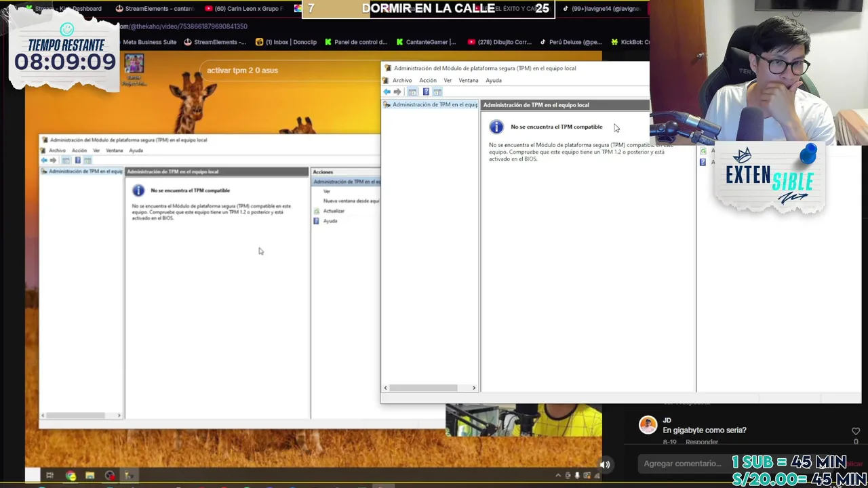Like JD's comment with the heart icon
Viewport: 868px width, 488px height.
click(x=856, y=431)
